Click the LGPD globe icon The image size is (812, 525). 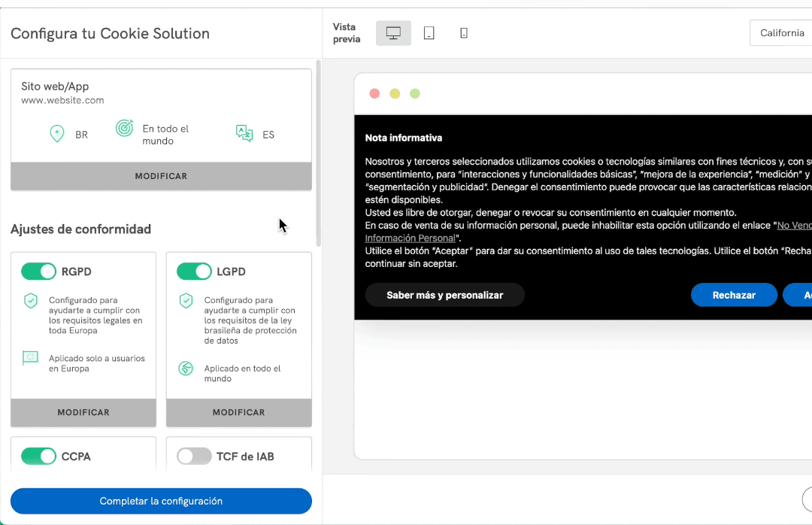pyautogui.click(x=186, y=369)
